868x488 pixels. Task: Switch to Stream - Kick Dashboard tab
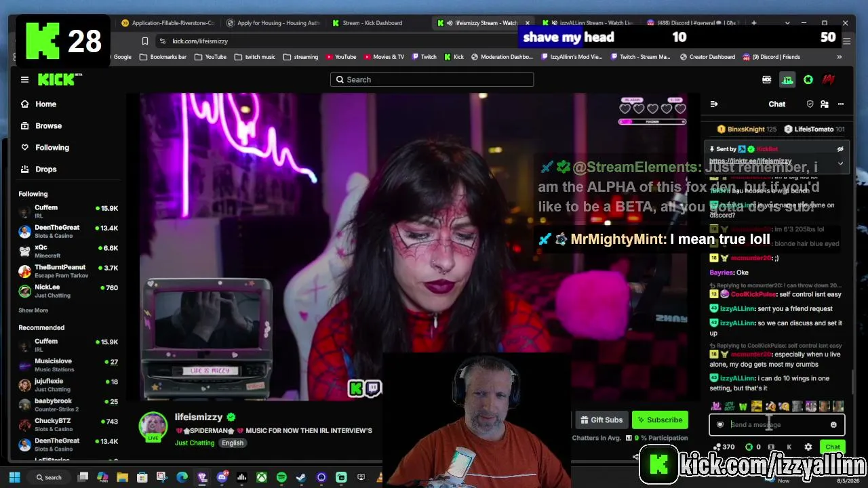[372, 23]
